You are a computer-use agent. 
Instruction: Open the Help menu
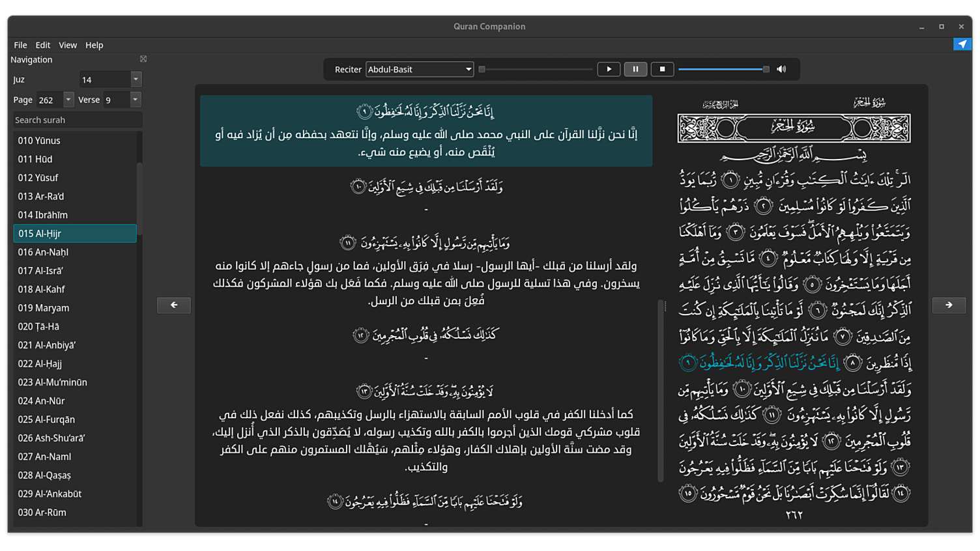click(94, 45)
